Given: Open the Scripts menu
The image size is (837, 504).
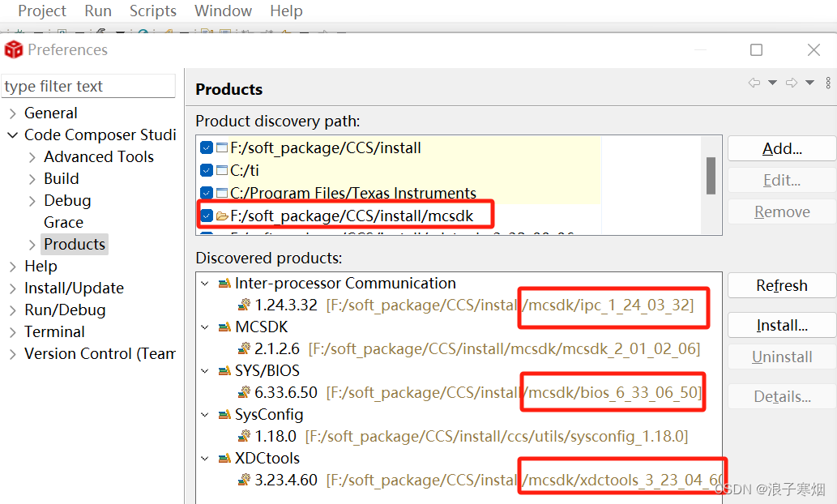Looking at the screenshot, I should [152, 11].
